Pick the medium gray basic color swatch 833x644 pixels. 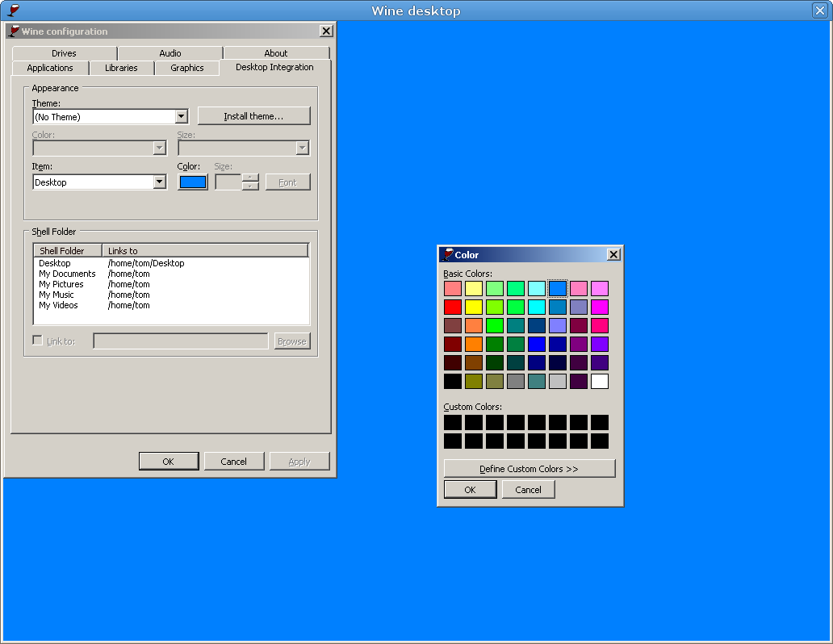pos(515,381)
